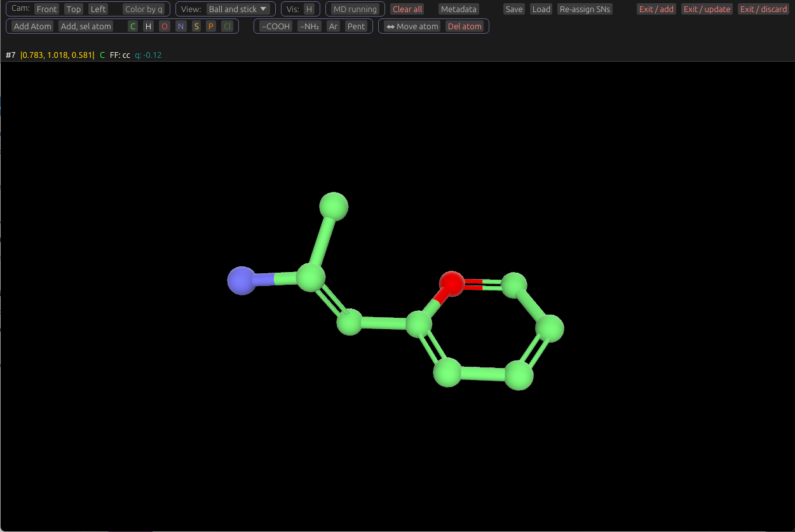
Task: Add an aromatic ring with Ar button
Action: pos(333,27)
